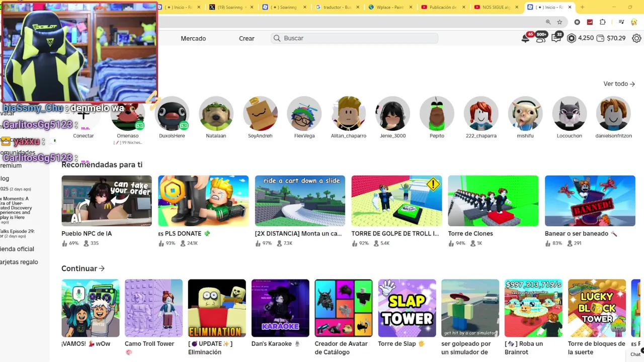Open Jenie_3000's friend avatar
Viewport: 644px width, 362px height.
coord(392,114)
